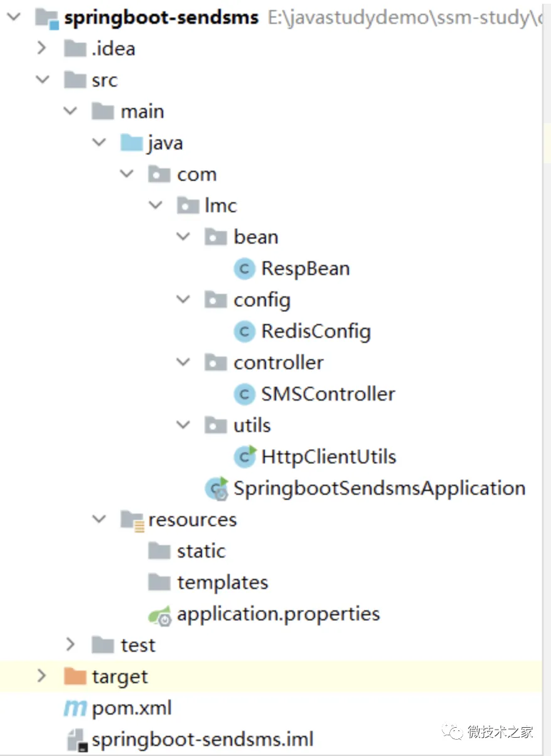Collapse the controller package
This screenshot has height=756, width=551.
183,362
